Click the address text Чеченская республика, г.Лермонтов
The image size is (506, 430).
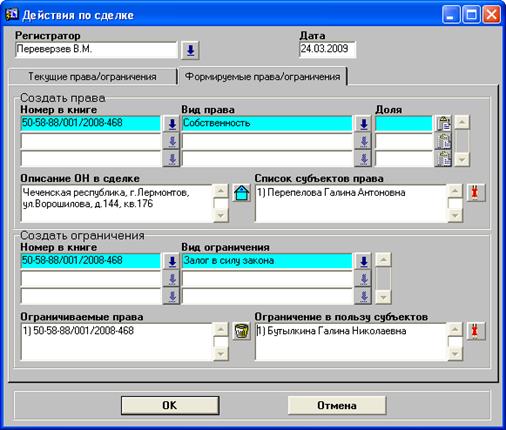click(x=106, y=193)
